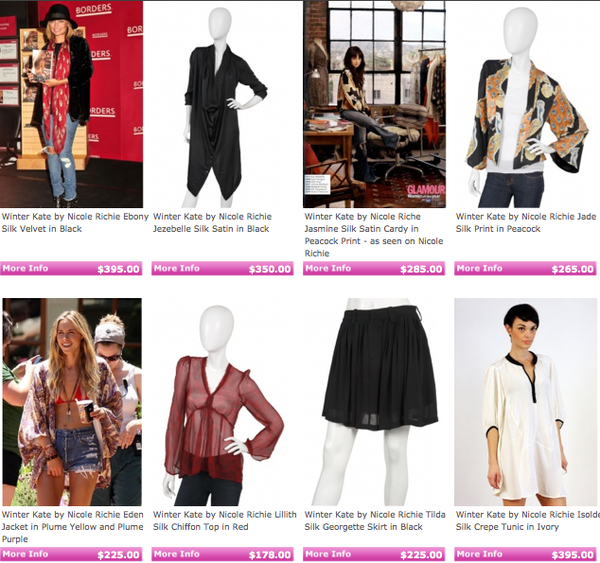
Task: Open the Tilda Silk Georgette black skirt image
Action: (x=374, y=402)
